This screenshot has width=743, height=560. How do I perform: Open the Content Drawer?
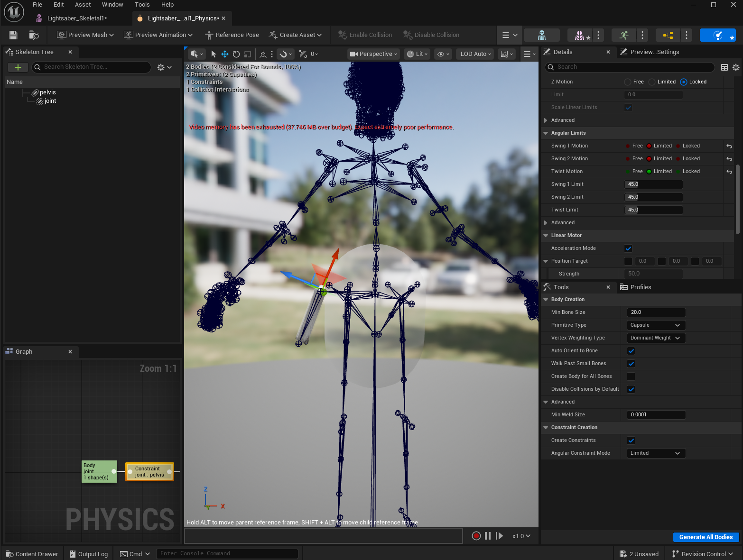tap(32, 554)
